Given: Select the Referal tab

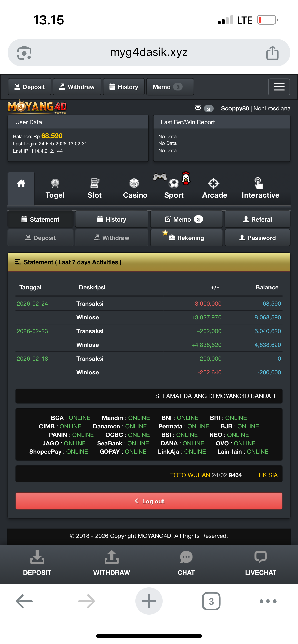Looking at the screenshot, I should click(258, 219).
